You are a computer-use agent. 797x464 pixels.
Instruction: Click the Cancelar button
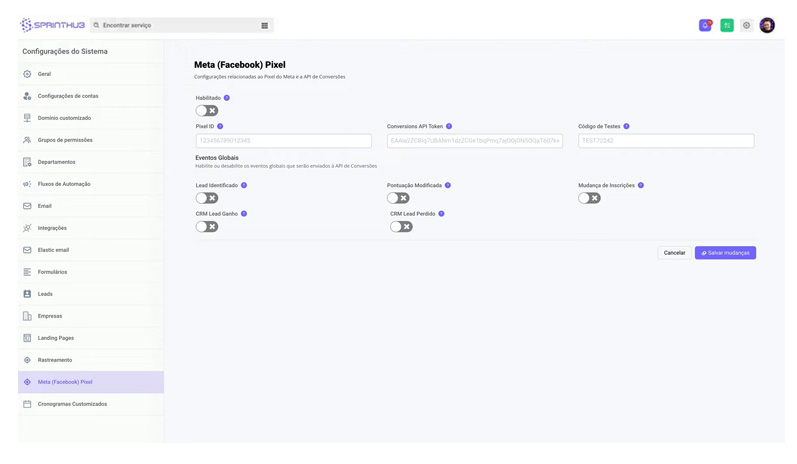tap(675, 253)
